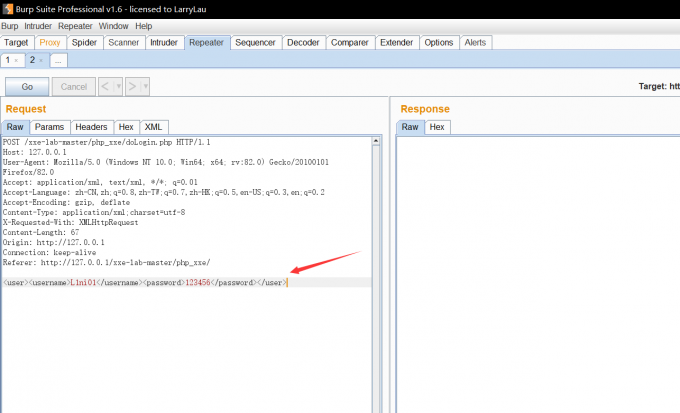Close Repeater sub-tab 2
The height and width of the screenshot is (413, 680).
click(x=41, y=61)
